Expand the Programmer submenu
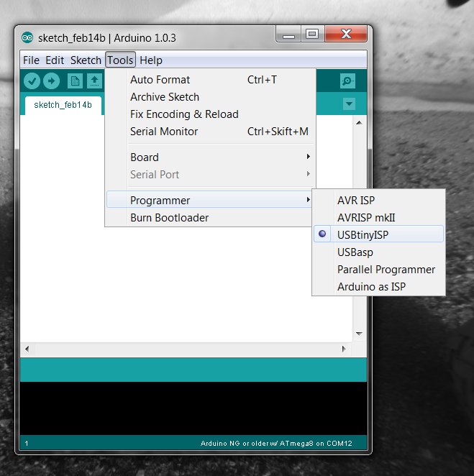Screen dimensions: 474x476 tap(210, 201)
